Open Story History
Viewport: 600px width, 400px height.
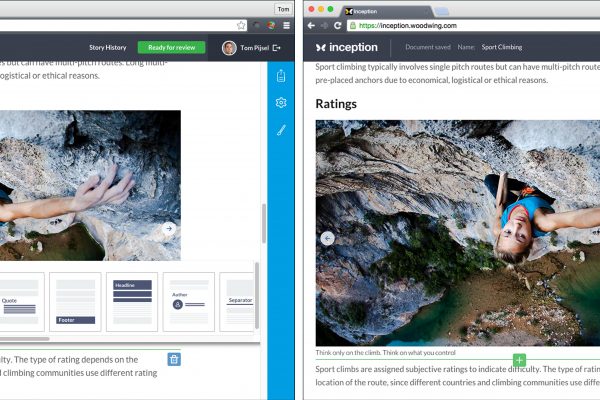pos(108,47)
